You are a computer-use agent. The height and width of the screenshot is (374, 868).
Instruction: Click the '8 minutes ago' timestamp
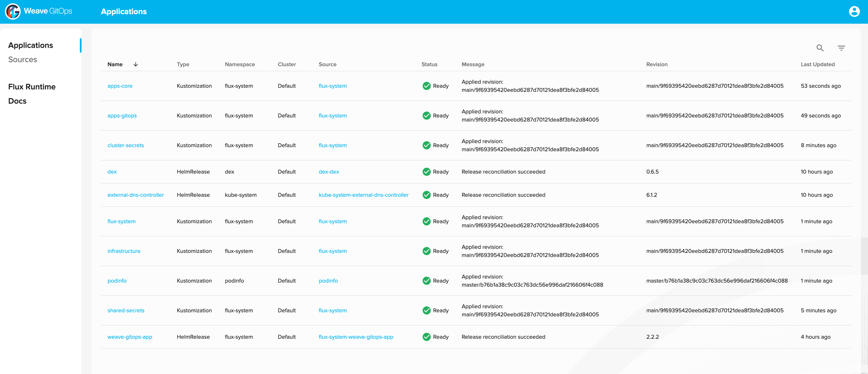(x=818, y=145)
